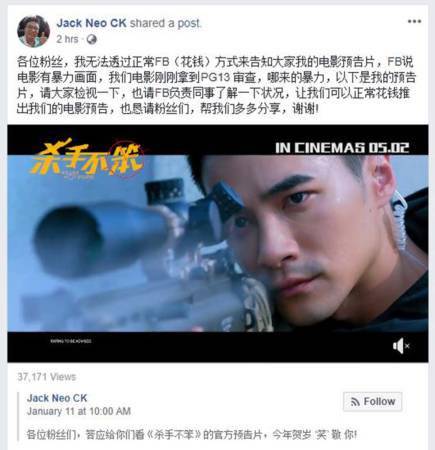The height and width of the screenshot is (450, 435).
Task: Click the 'Rating to be advised' text in video
Action: pos(71,341)
